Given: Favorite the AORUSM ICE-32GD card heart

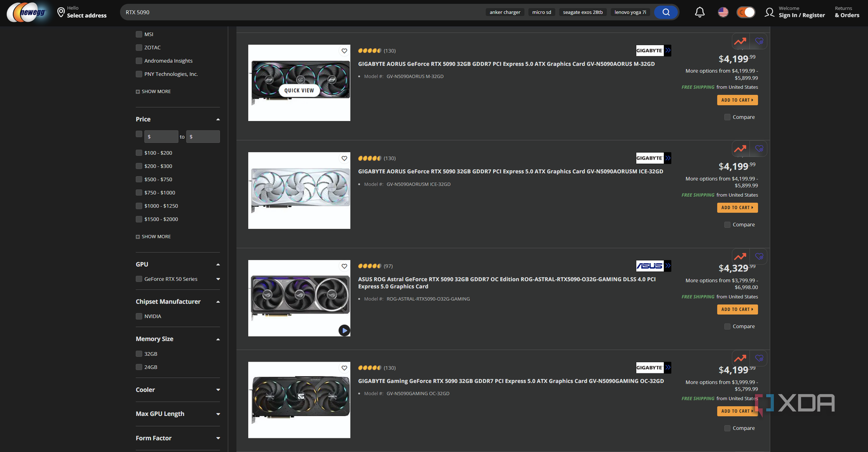Looking at the screenshot, I should [345, 158].
